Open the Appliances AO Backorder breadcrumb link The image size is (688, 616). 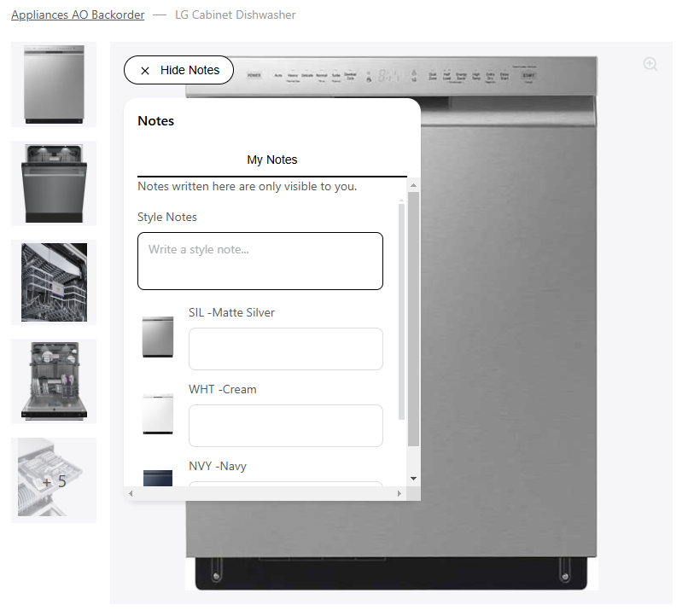point(78,15)
